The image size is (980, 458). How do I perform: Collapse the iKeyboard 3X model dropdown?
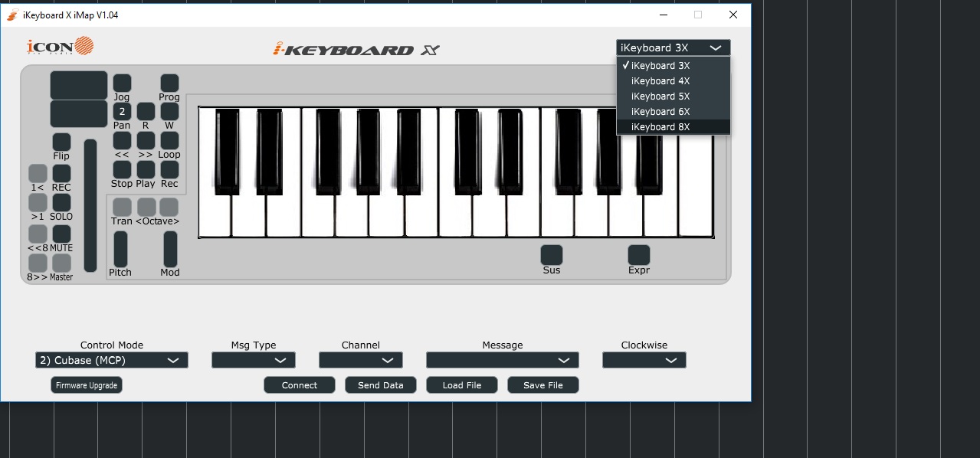coord(674,47)
